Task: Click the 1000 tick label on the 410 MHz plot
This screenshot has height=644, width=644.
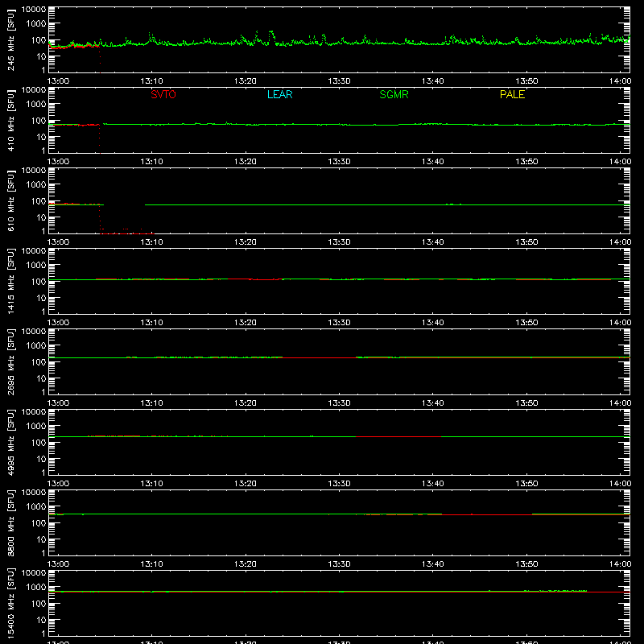Action: pyautogui.click(x=36, y=105)
